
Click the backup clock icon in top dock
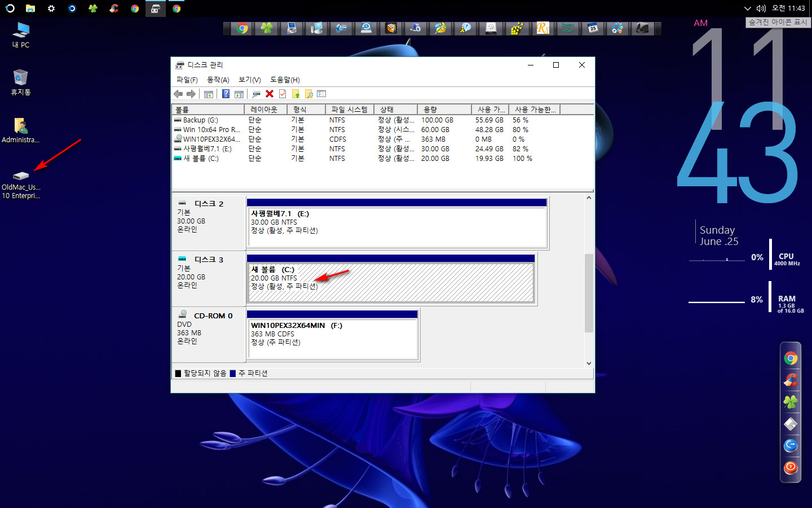point(367,28)
